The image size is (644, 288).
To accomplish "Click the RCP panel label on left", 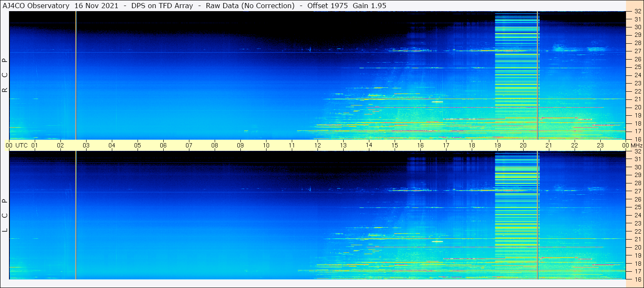I will (x=5, y=75).
